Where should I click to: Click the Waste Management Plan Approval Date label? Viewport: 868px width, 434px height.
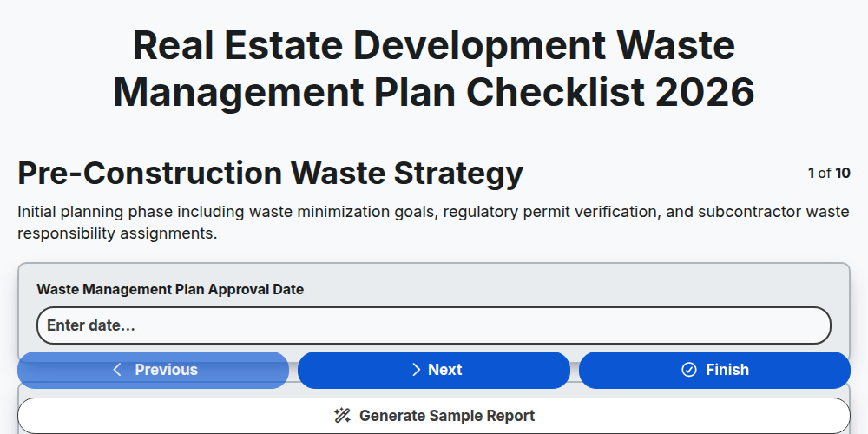(x=170, y=290)
